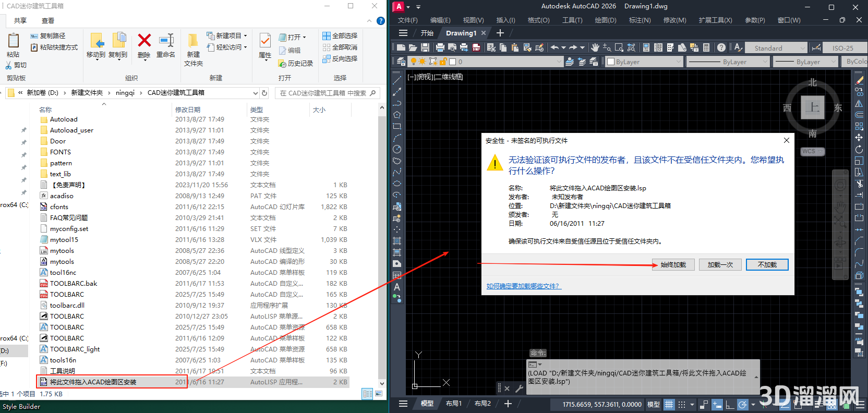Select the Table tool in draw toolbar

[x=397, y=275]
